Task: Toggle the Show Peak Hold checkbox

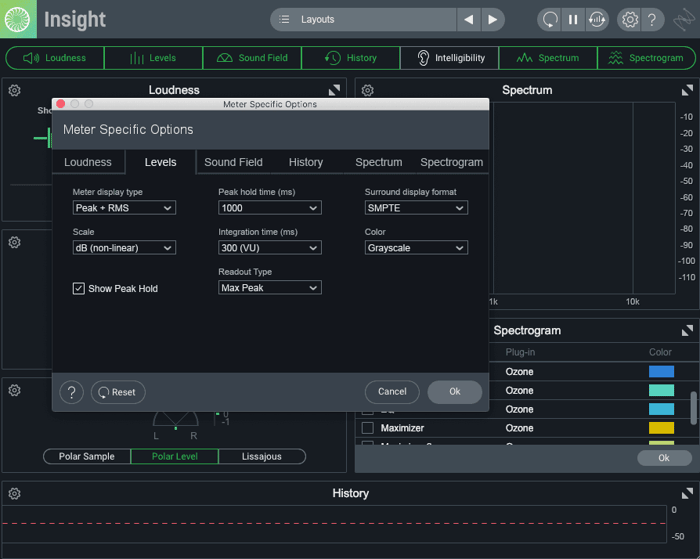Action: point(79,288)
